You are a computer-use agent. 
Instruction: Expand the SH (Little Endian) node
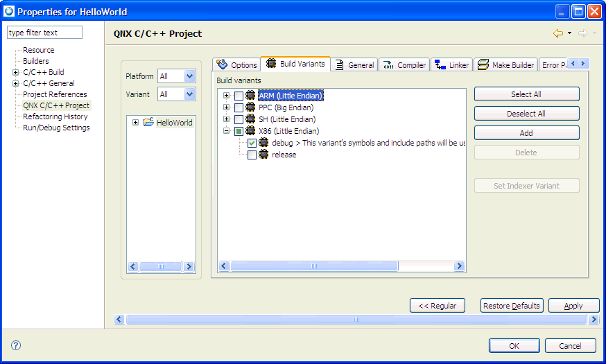pyautogui.click(x=226, y=119)
